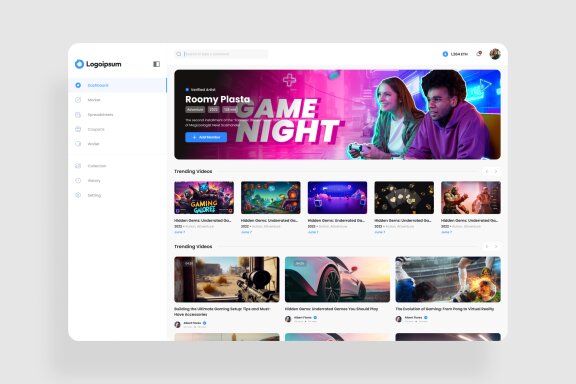The width and height of the screenshot is (576, 384).
Task: Click the Wallet icon in the sidebar
Action: [78, 144]
